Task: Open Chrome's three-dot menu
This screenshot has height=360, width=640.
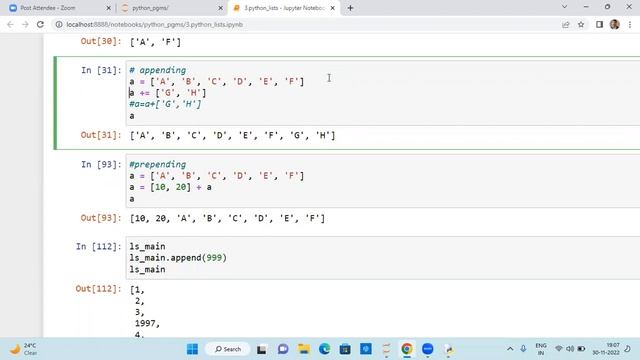Action: pos(630,24)
